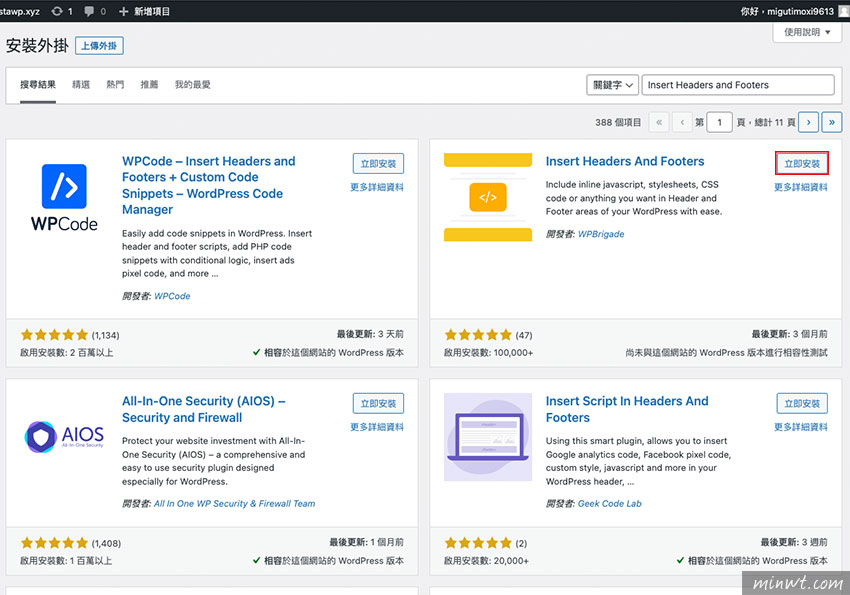This screenshot has height=595, width=850.
Task: Install All-In-One Security plugin
Action: click(x=378, y=404)
